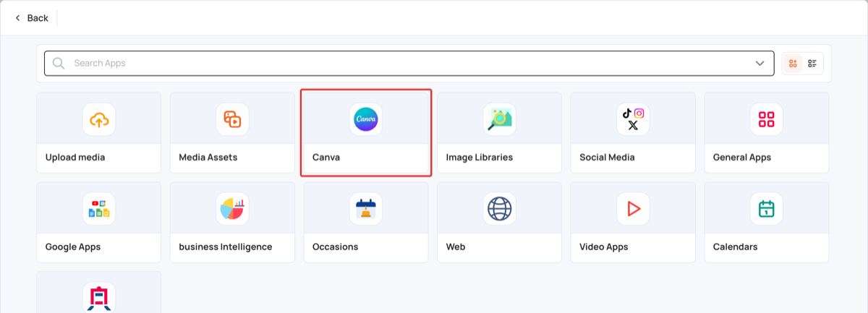Open the Video Apps play icon
This screenshot has height=313, width=868.
click(x=633, y=209)
